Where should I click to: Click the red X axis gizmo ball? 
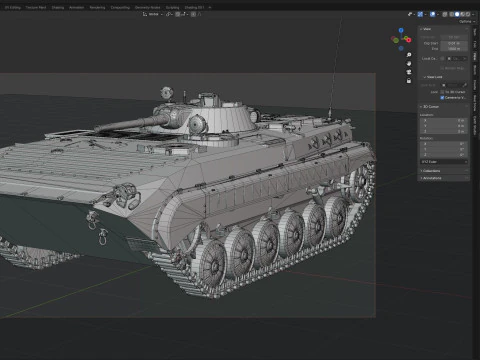coord(409,40)
